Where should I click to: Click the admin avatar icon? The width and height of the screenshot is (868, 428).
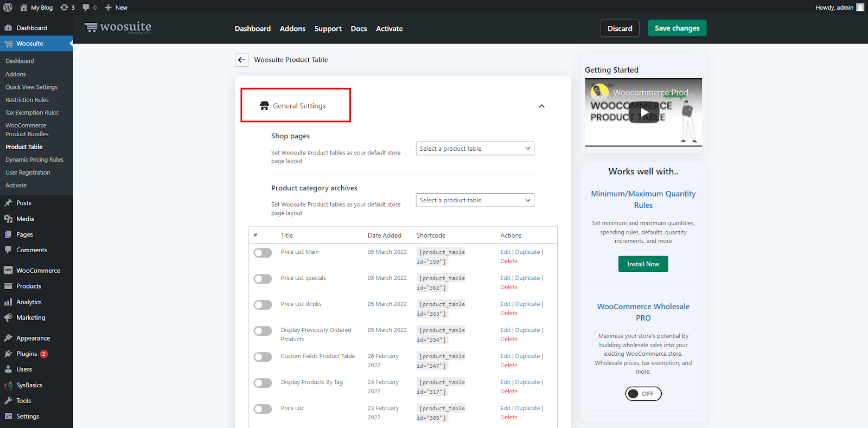click(x=860, y=8)
